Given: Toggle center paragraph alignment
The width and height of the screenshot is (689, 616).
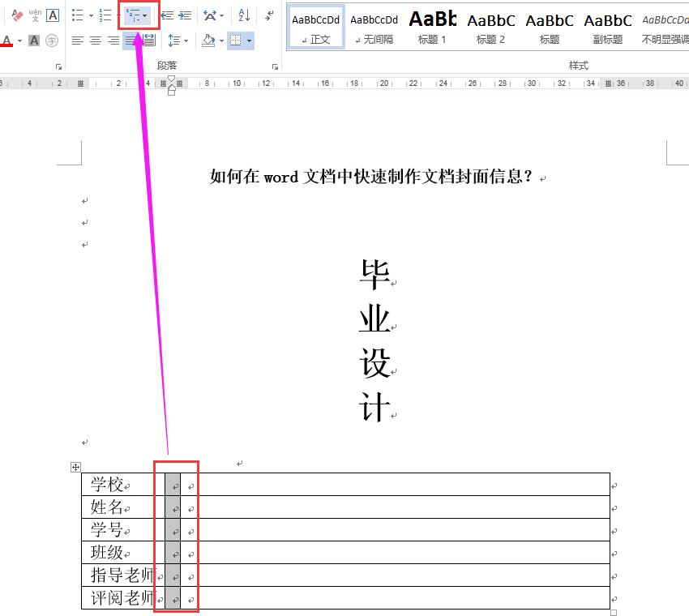Looking at the screenshot, I should point(94,40).
